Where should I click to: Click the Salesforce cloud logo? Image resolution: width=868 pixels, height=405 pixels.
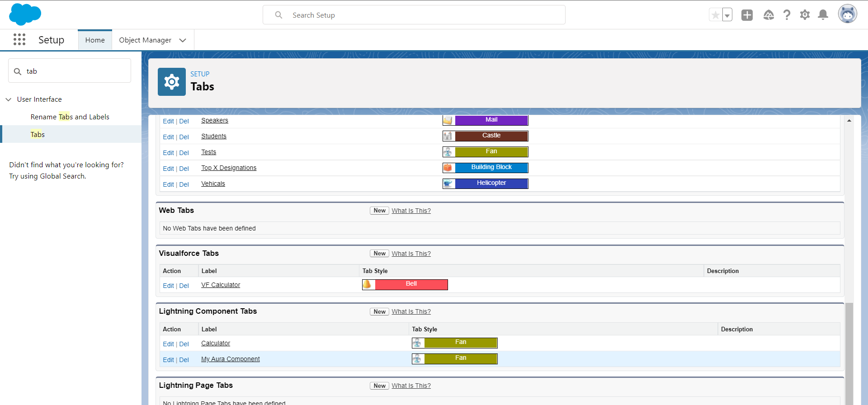tap(25, 14)
